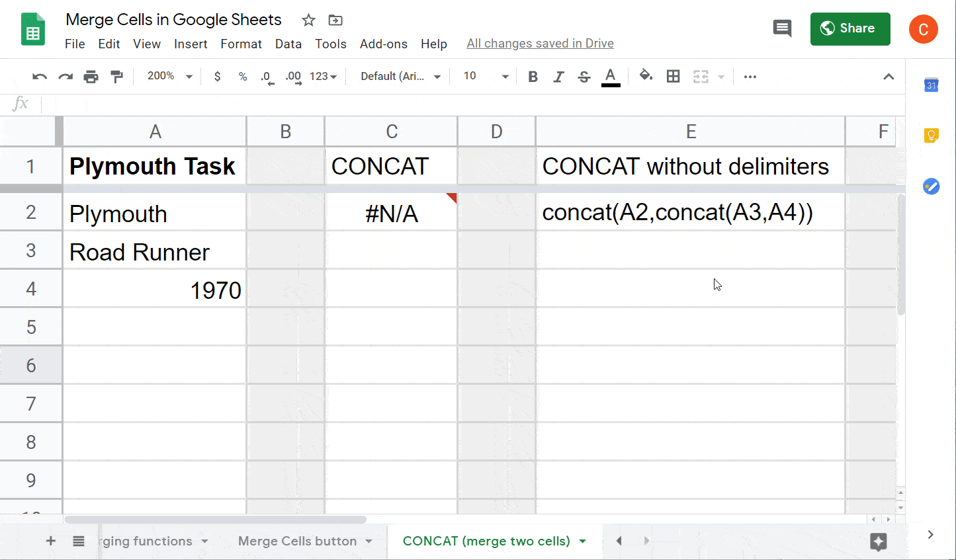Viewport: 956px width, 560px height.
Task: Open Google Calendar in the side panel
Action: coord(931,85)
